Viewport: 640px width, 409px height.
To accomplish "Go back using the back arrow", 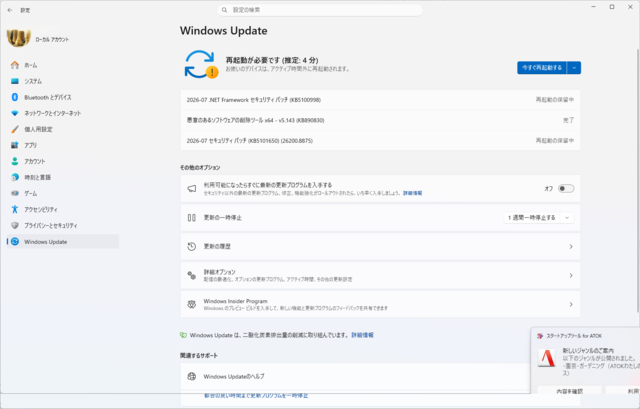I will click(10, 10).
